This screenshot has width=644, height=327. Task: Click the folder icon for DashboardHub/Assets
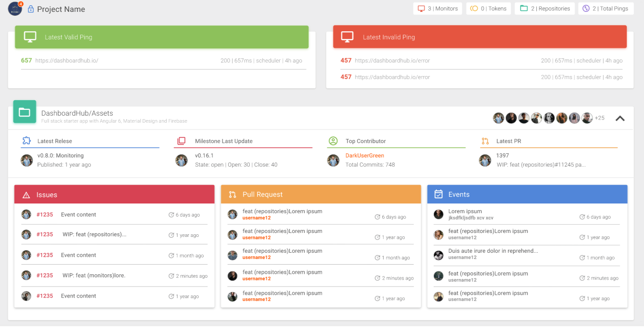25,112
